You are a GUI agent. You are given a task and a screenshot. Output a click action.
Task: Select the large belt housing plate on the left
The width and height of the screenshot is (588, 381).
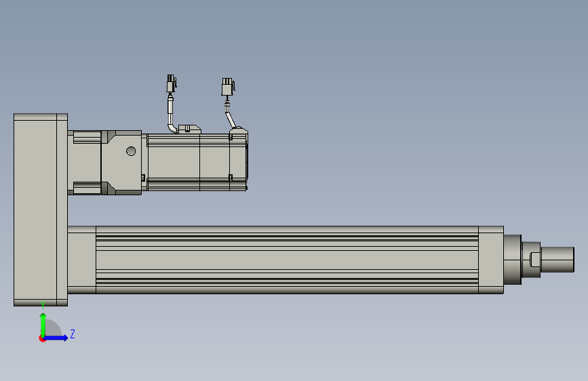41,209
